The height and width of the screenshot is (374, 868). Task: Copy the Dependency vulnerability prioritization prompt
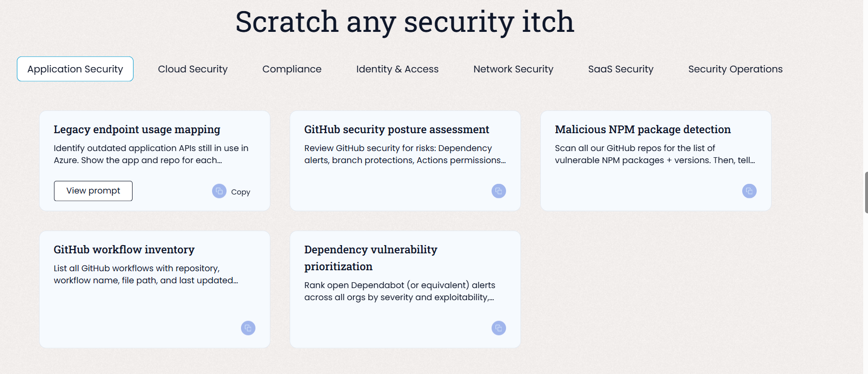click(499, 328)
